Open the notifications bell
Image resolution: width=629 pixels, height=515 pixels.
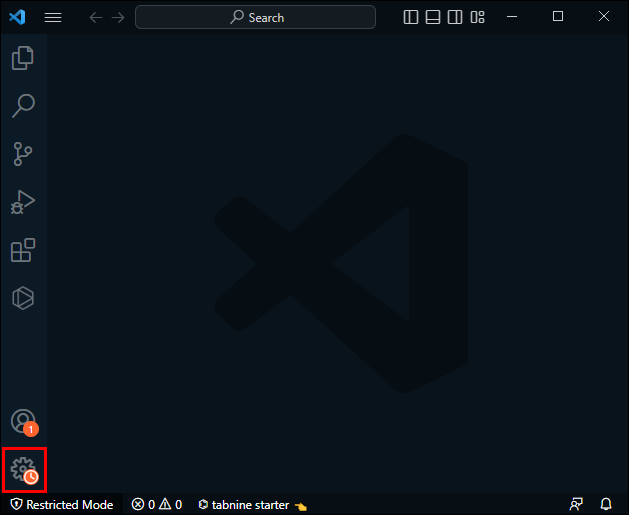(x=606, y=504)
